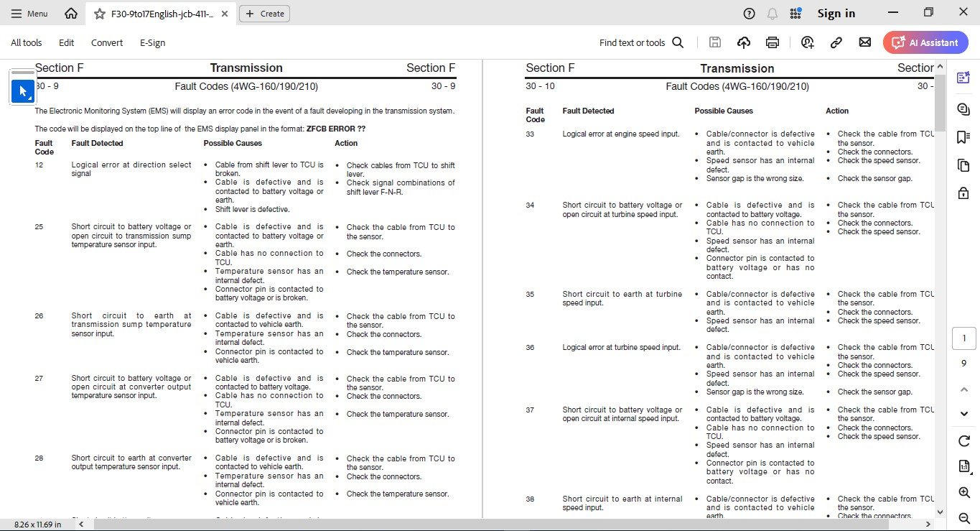Print the document with printer icon

click(x=773, y=42)
